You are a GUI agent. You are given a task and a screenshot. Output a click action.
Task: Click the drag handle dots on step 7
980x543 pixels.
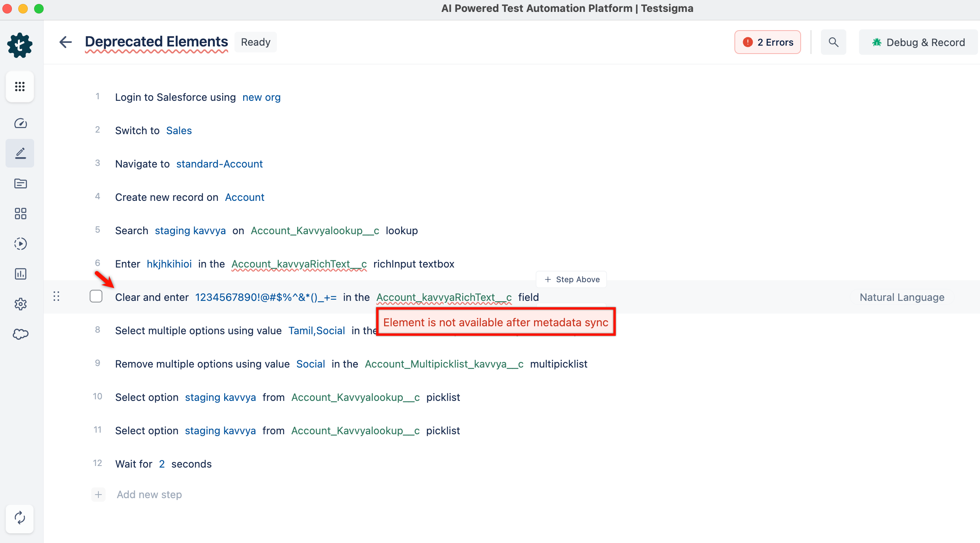[x=56, y=297]
